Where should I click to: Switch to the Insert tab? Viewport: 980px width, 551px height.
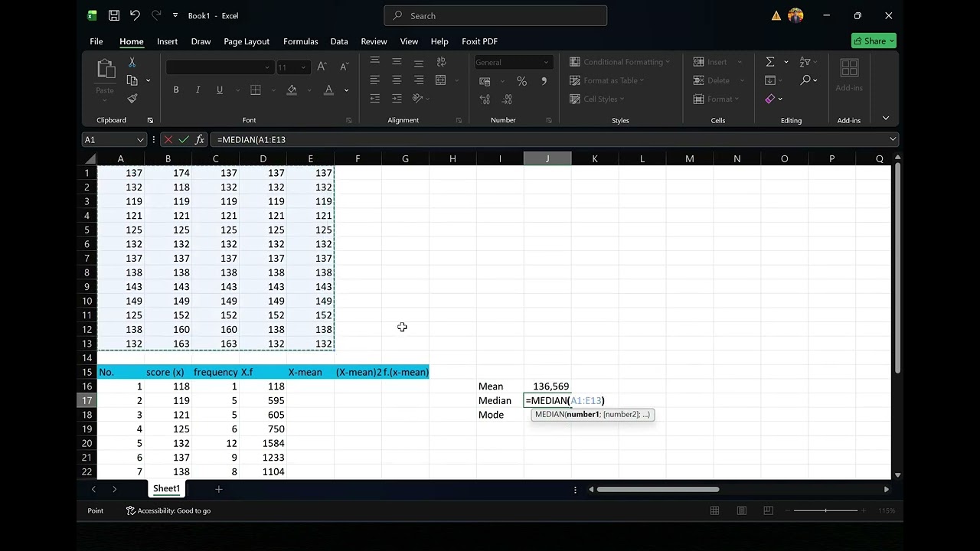(x=167, y=41)
